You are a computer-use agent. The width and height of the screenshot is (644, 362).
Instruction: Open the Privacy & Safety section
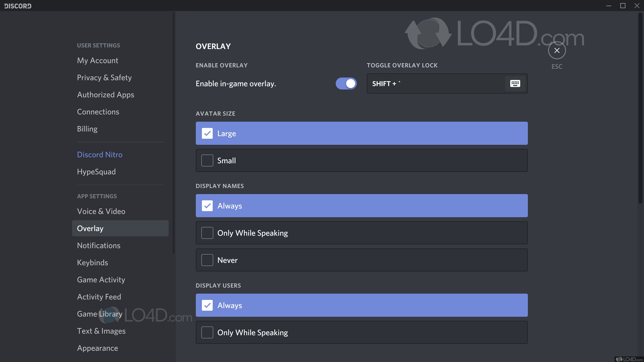(104, 77)
